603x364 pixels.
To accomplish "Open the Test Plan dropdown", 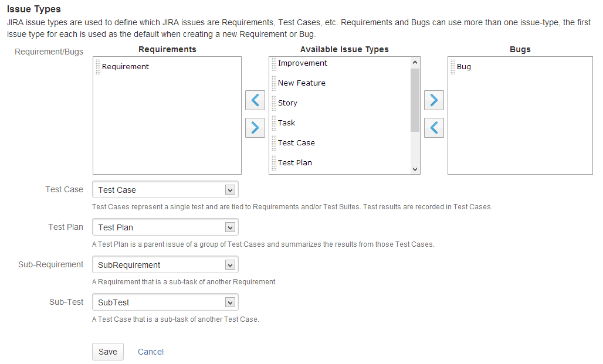I will pyautogui.click(x=165, y=227).
